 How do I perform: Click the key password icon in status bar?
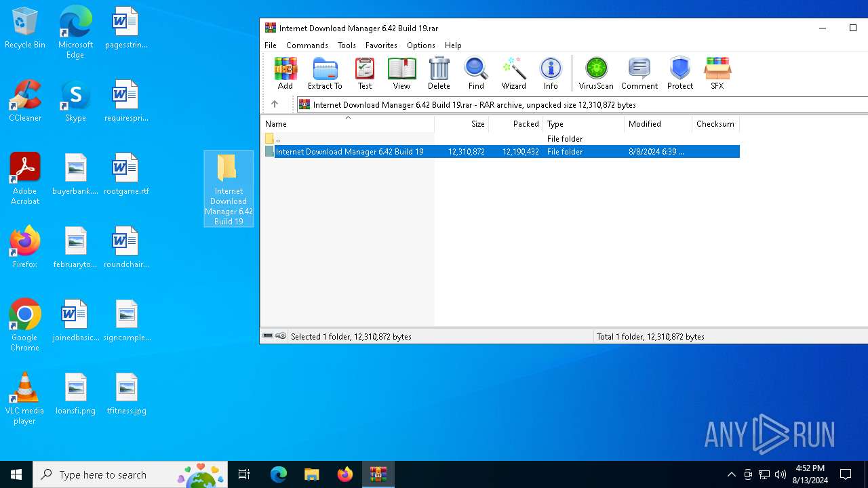[x=281, y=336]
